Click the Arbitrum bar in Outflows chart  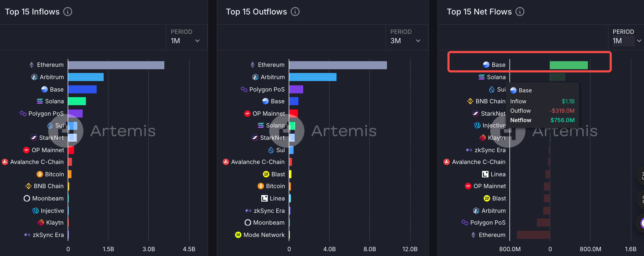(x=313, y=77)
